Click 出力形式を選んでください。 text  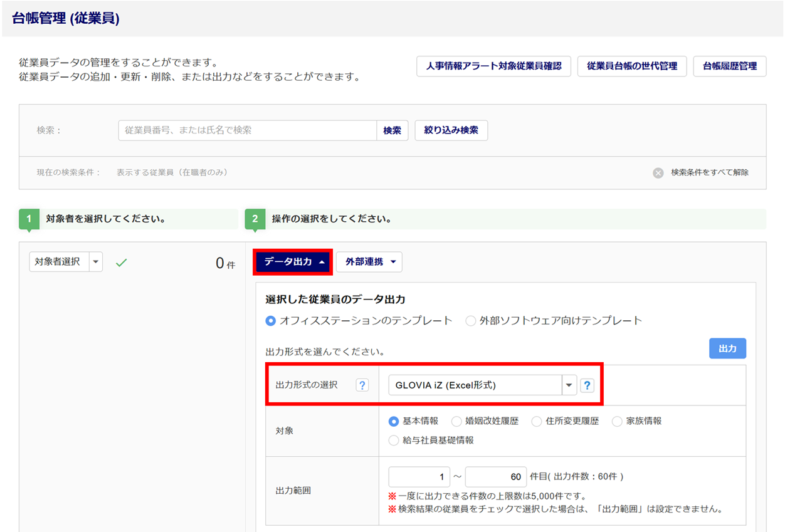pos(325,352)
